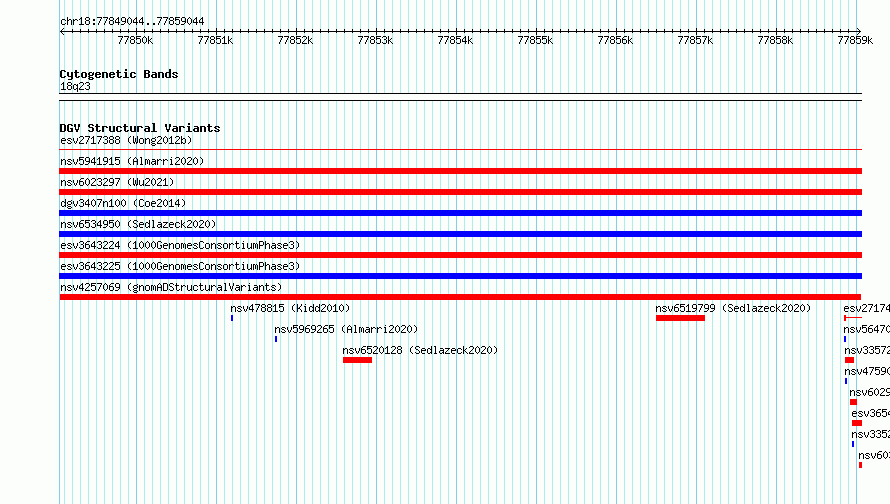Open the nsv6520128 (Sedlazeck2020) label
The width and height of the screenshot is (890, 504).
point(420,350)
